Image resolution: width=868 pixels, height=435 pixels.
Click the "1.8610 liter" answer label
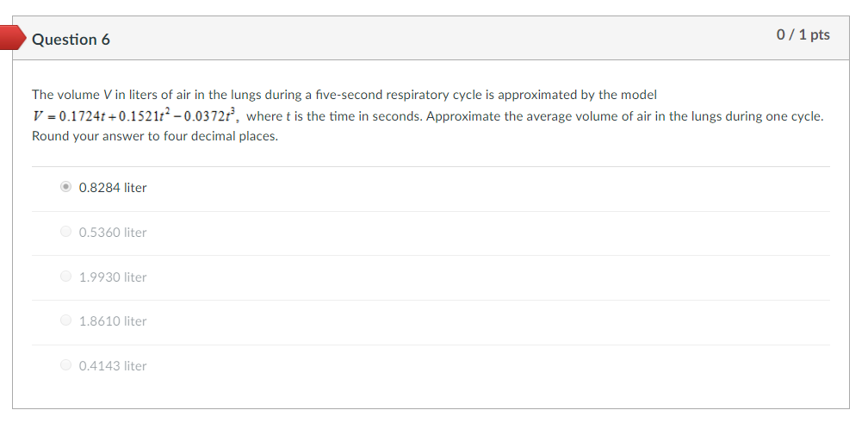click(x=113, y=320)
